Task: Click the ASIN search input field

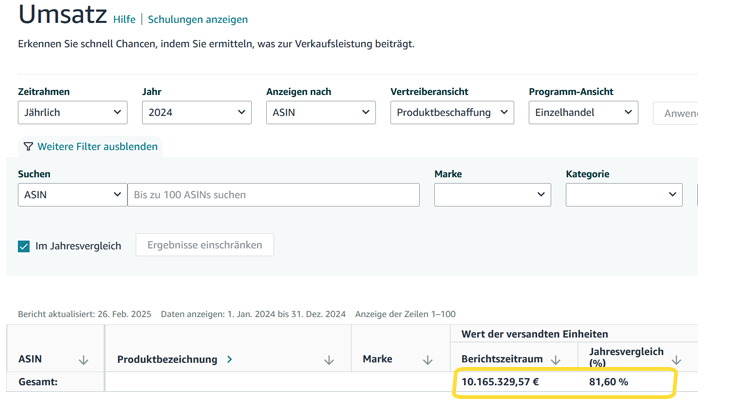Action: (x=274, y=195)
